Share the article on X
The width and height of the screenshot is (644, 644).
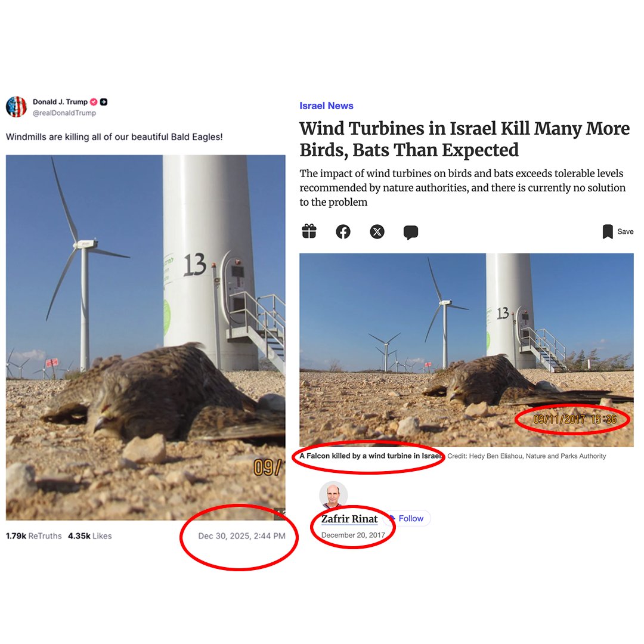click(x=377, y=231)
